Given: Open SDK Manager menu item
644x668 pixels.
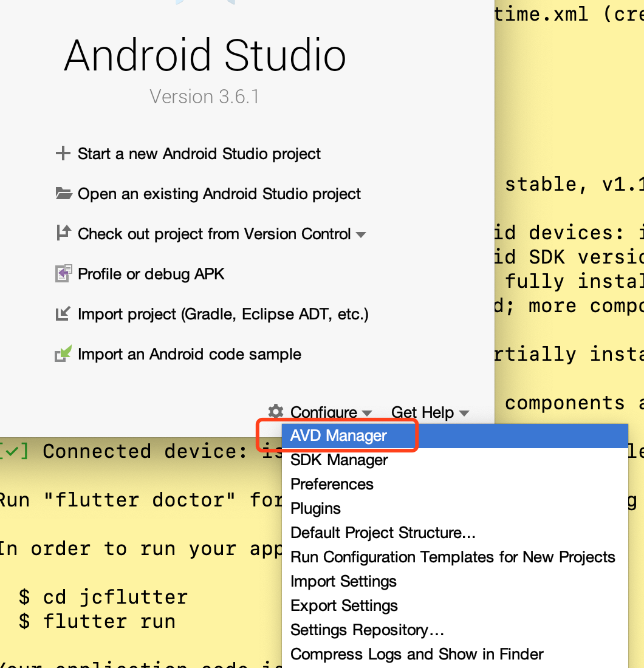Looking at the screenshot, I should coord(455,460).
